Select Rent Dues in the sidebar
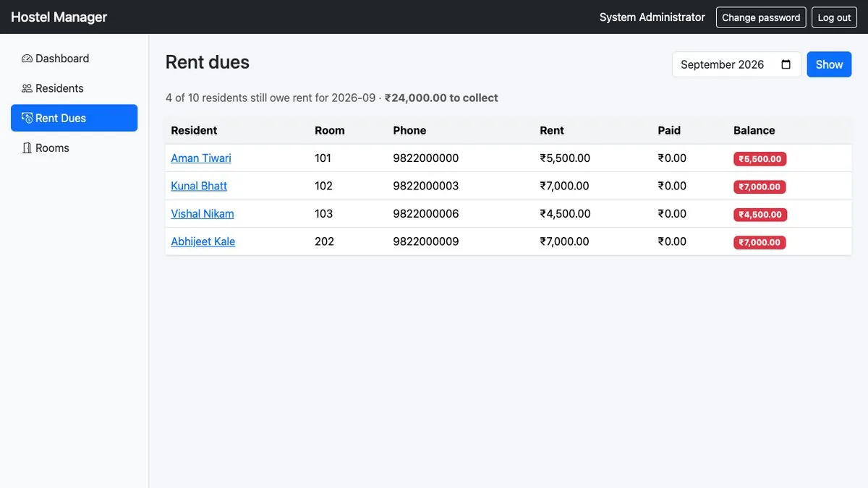This screenshot has height=488, width=868. 74,118
